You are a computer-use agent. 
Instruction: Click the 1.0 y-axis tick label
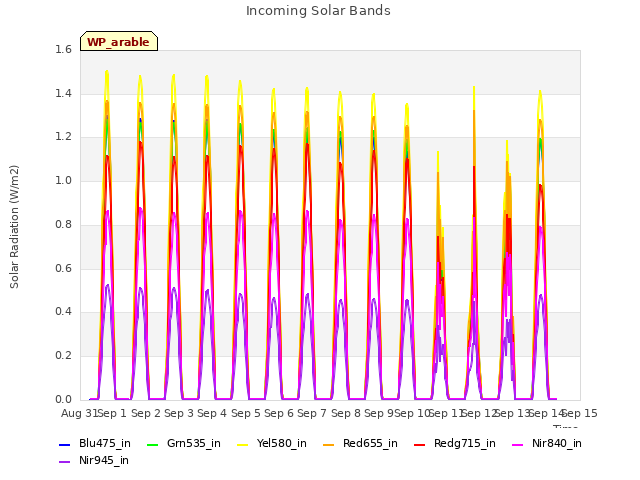click(63, 180)
